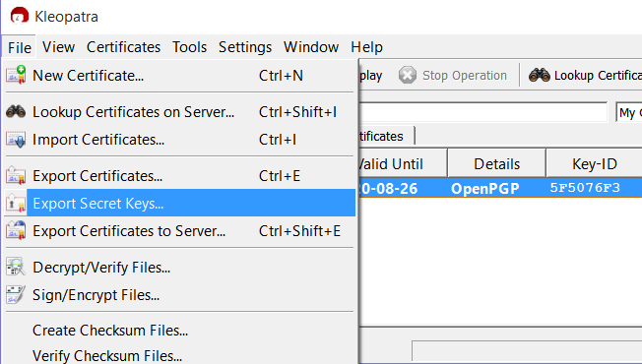Click the Decrypt/Verify Files icon
Viewport: 642px width, 364px height.
(16, 267)
